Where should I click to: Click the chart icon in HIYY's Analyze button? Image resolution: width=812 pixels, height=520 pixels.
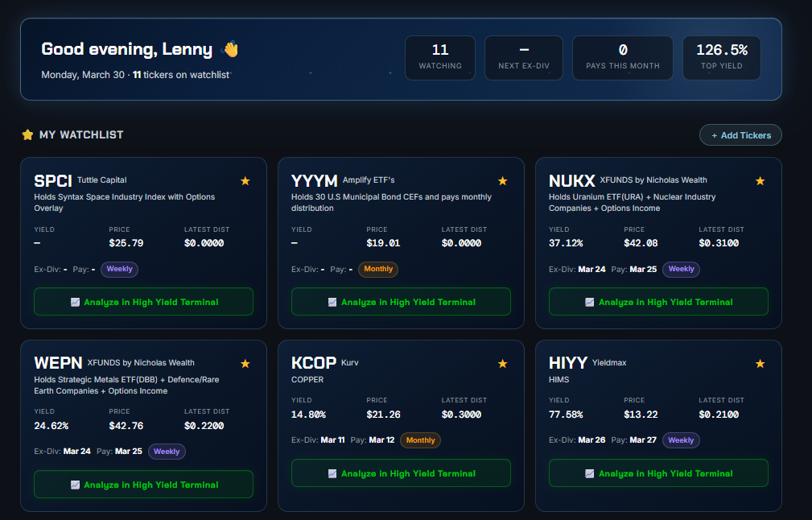click(x=590, y=473)
